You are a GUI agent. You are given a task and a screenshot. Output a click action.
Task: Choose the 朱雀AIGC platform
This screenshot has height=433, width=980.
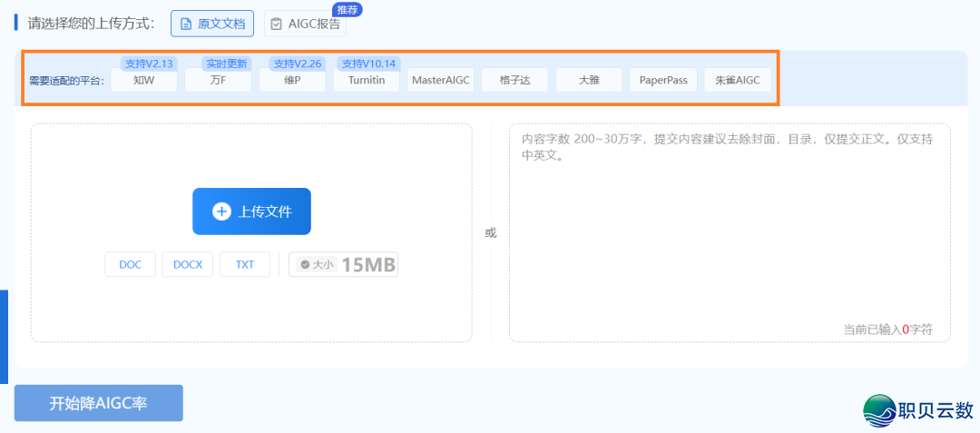pyautogui.click(x=738, y=80)
